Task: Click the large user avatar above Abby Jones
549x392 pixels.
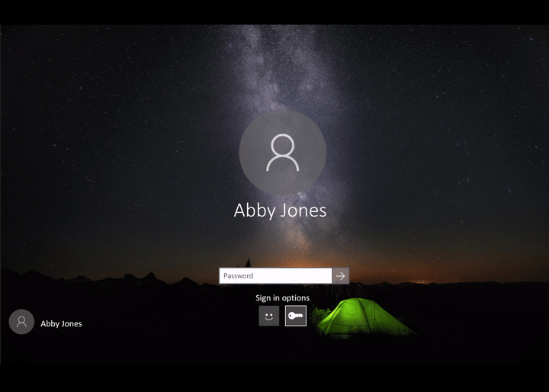Action: point(282,153)
